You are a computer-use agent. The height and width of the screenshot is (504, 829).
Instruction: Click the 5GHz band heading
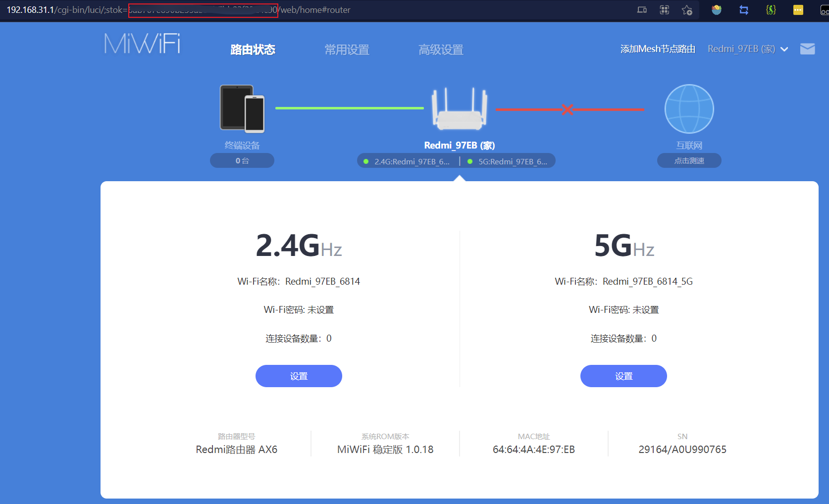(x=624, y=246)
